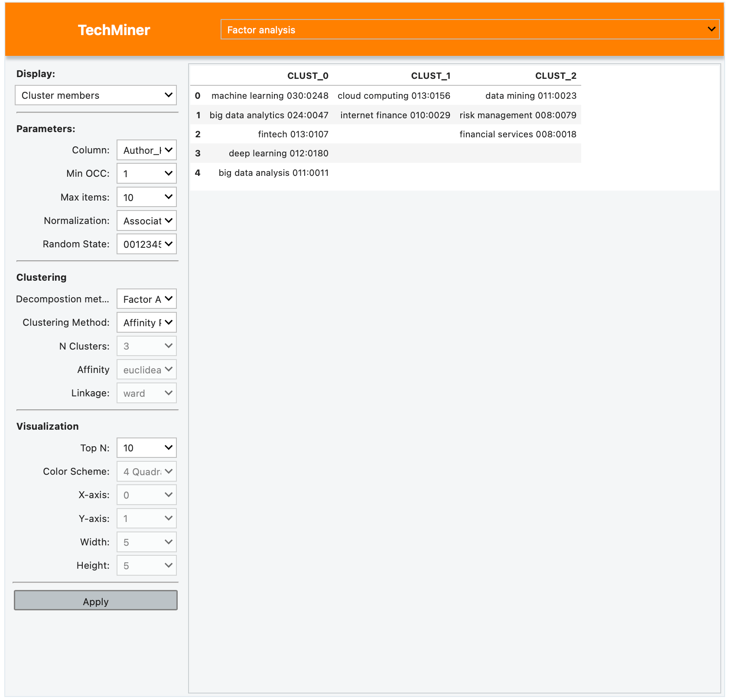The width and height of the screenshot is (729, 700).
Task: Expand the Width dropdown
Action: (146, 542)
